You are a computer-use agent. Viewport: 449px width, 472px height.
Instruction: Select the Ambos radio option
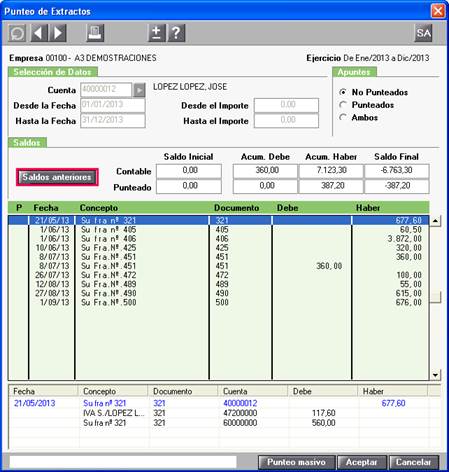(x=342, y=117)
